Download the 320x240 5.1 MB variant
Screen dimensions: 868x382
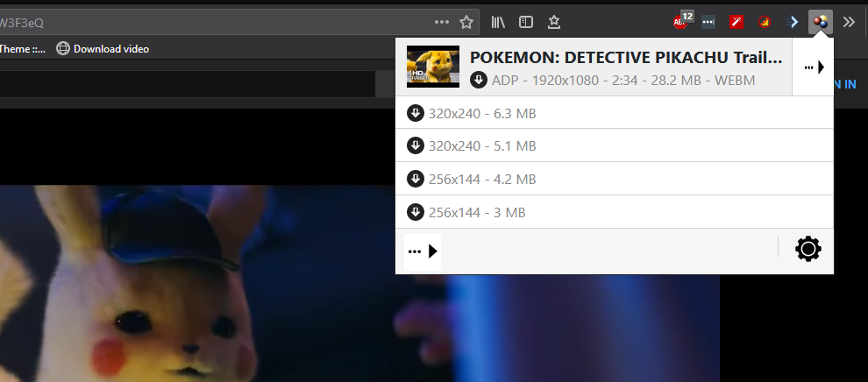[416, 146]
